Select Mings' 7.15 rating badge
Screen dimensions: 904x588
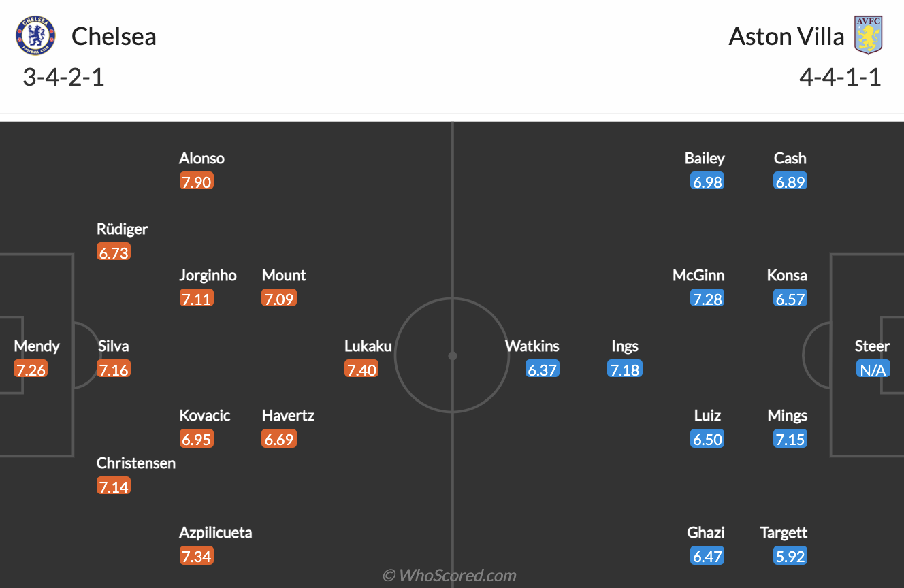(790, 439)
